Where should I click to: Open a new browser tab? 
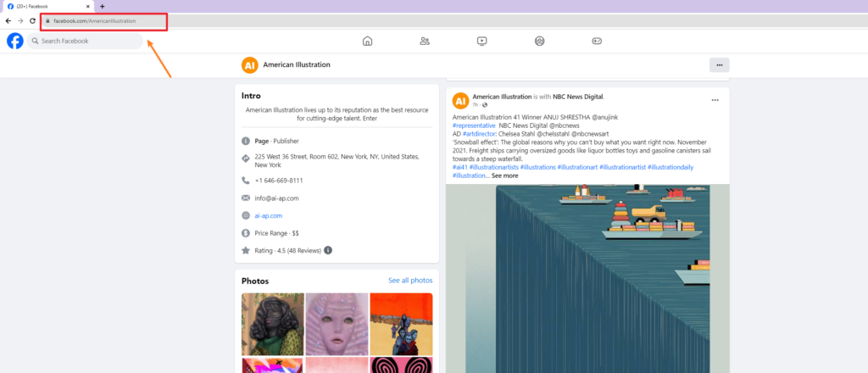click(x=102, y=6)
